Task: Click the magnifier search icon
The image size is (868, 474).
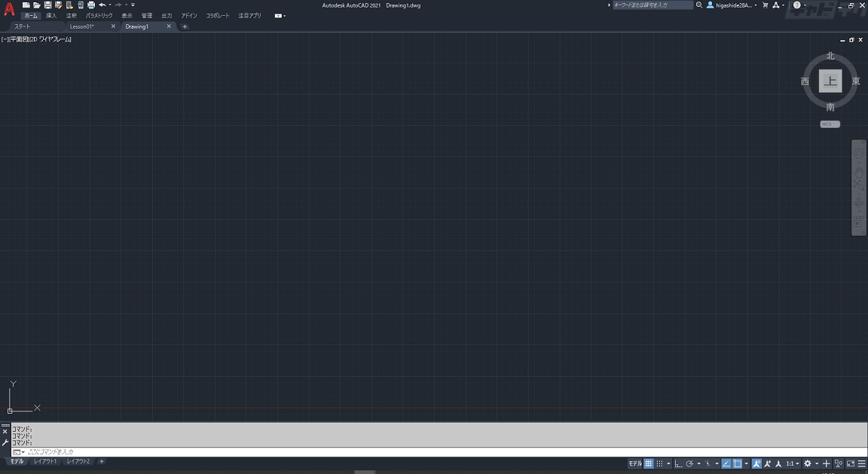Action: pos(699,5)
